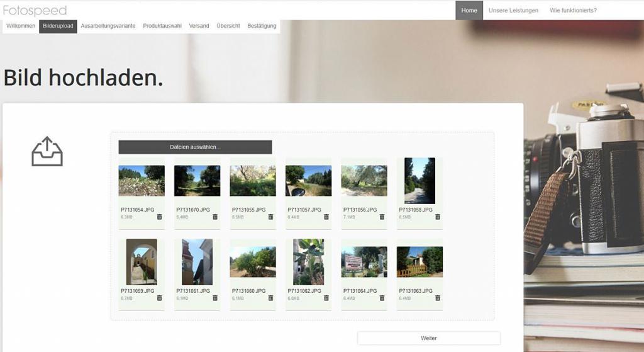
Task: Remove P7131058.JPG using trash icon
Action: pos(438,217)
